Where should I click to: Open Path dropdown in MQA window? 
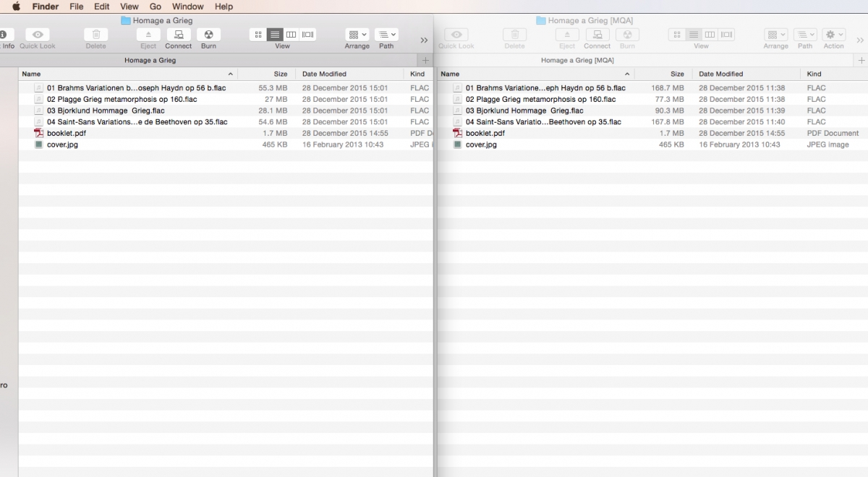point(805,35)
